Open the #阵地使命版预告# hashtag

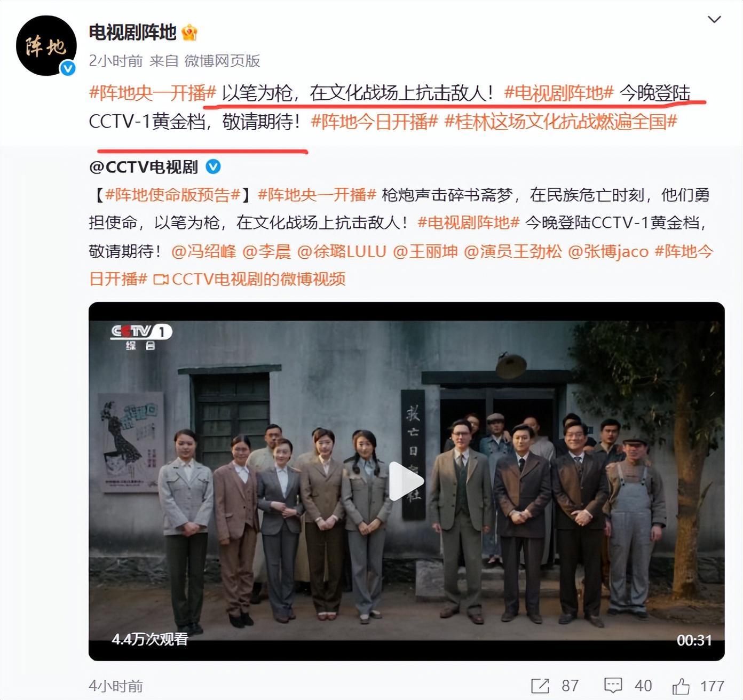172,195
